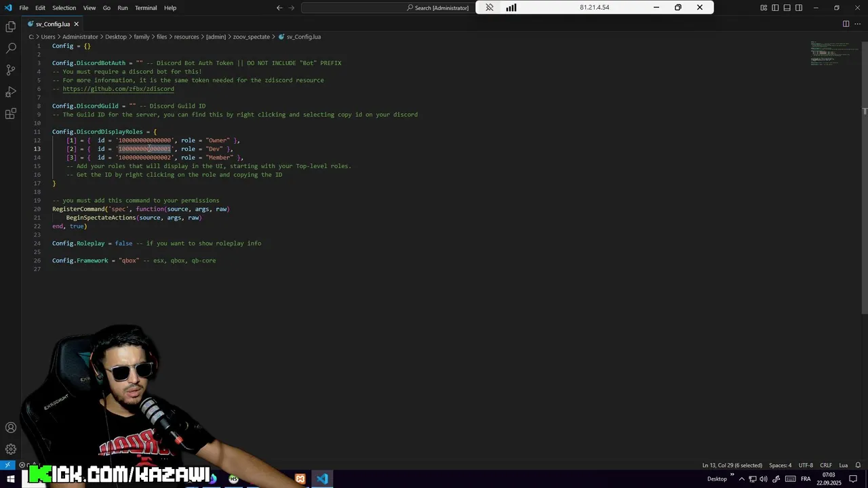Screen dimensions: 868x488
Task: Expand the Desktop toolbar chevron in taskbar
Action: [732, 476]
